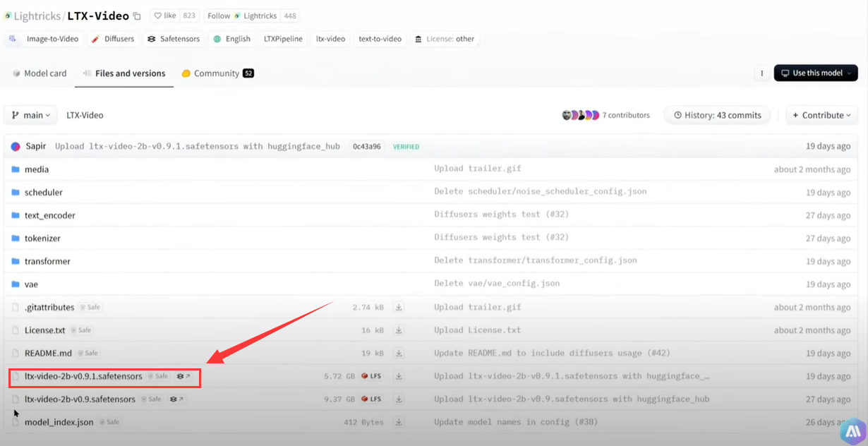Click the LFS badge on 5.72 GB file
The height and width of the screenshot is (446, 868).
pyautogui.click(x=372, y=376)
